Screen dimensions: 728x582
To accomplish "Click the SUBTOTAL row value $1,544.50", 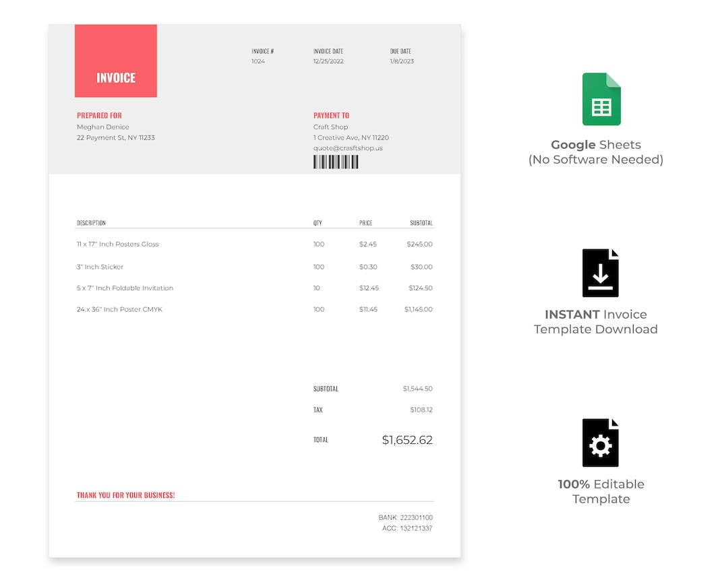I will pos(417,388).
